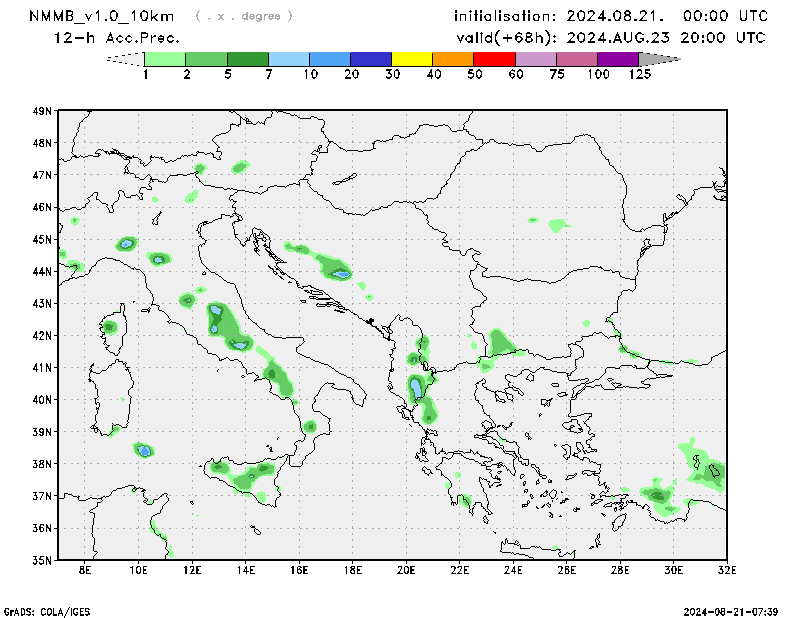Screen dimensions: 800x618
Task: Select the purple 100–125 legend swatch
Action: tap(617, 59)
